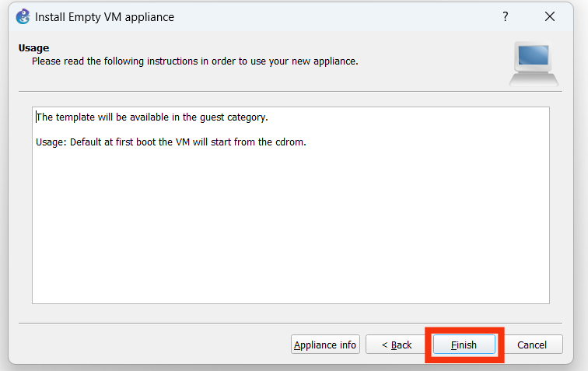
Task: Click the computer monitor icon in the header
Action: point(534,64)
